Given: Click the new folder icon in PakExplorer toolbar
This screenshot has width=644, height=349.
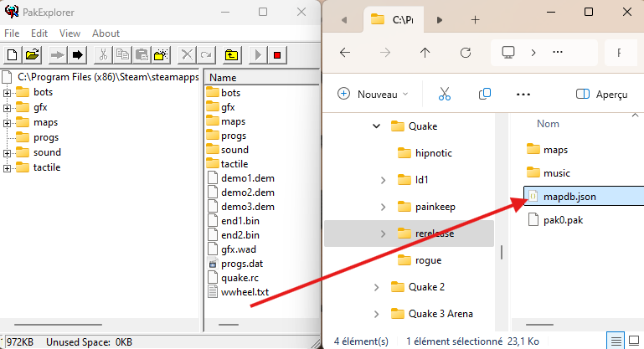Looking at the screenshot, I should 162,55.
